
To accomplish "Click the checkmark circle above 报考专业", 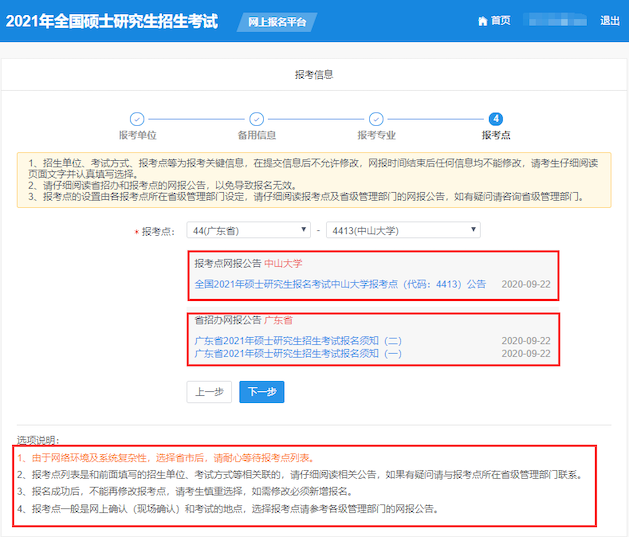I will [376, 119].
